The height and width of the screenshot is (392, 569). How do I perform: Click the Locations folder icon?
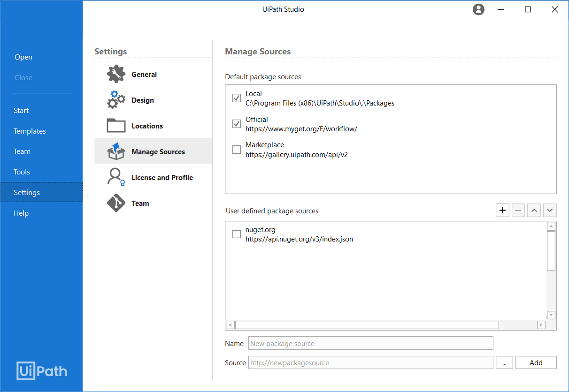point(116,126)
